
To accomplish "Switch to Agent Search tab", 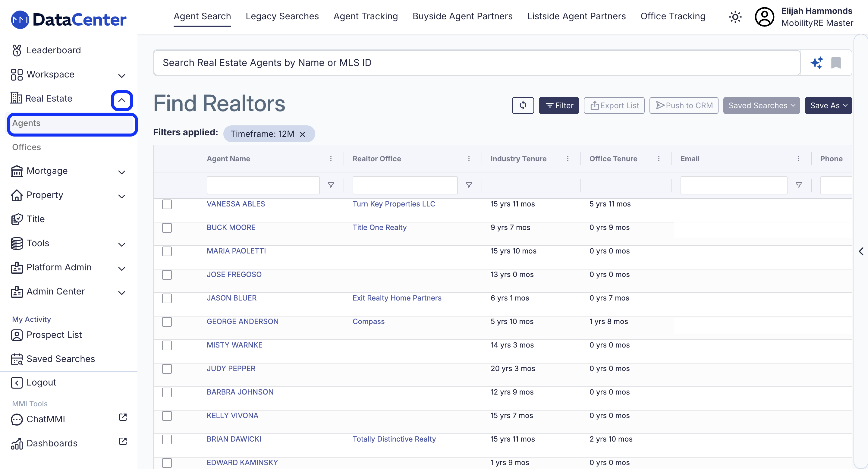I will tap(202, 16).
